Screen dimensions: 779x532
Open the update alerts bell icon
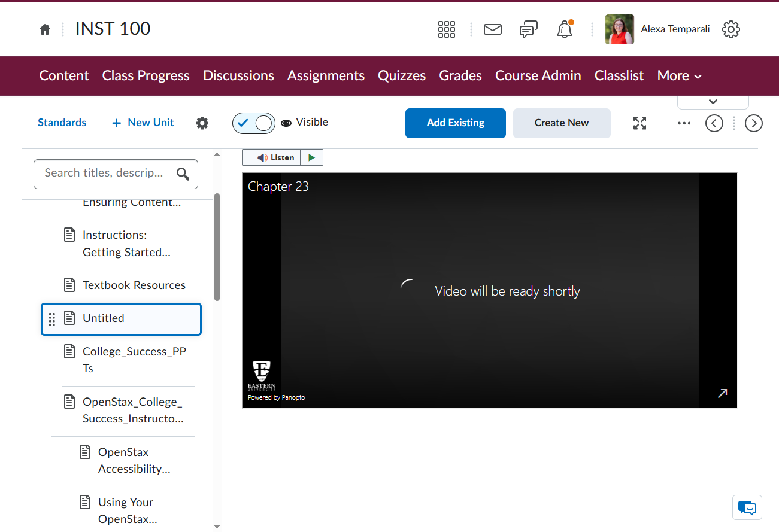[565, 29]
